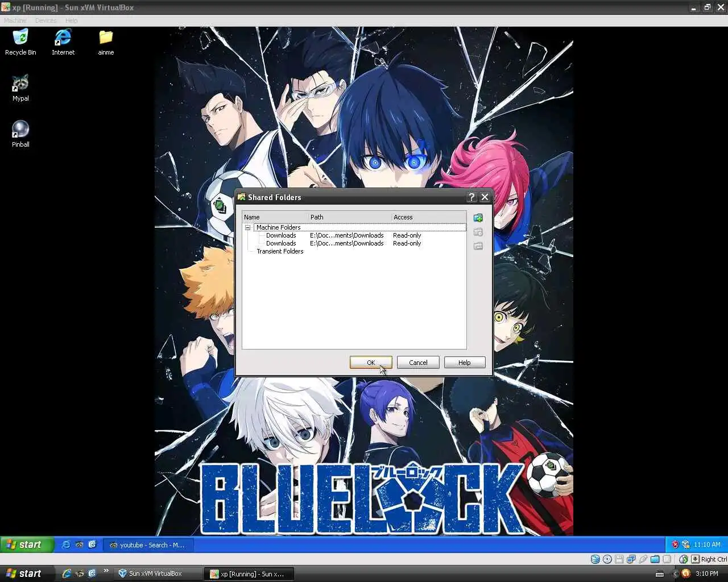Image resolution: width=728 pixels, height=582 pixels.
Task: Click the Access column header
Action: [428, 217]
